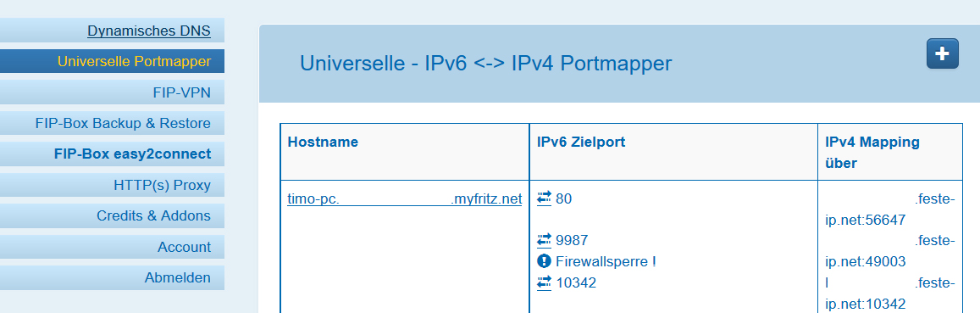This screenshot has height=313, width=980.
Task: Click IPv6 target port 80 link
Action: click(564, 199)
